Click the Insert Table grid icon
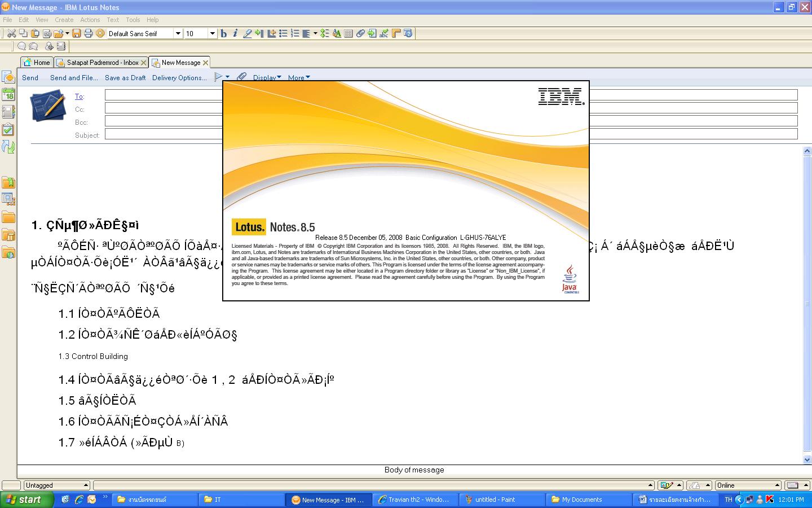Screen dimensions: 812x508 [348, 33]
